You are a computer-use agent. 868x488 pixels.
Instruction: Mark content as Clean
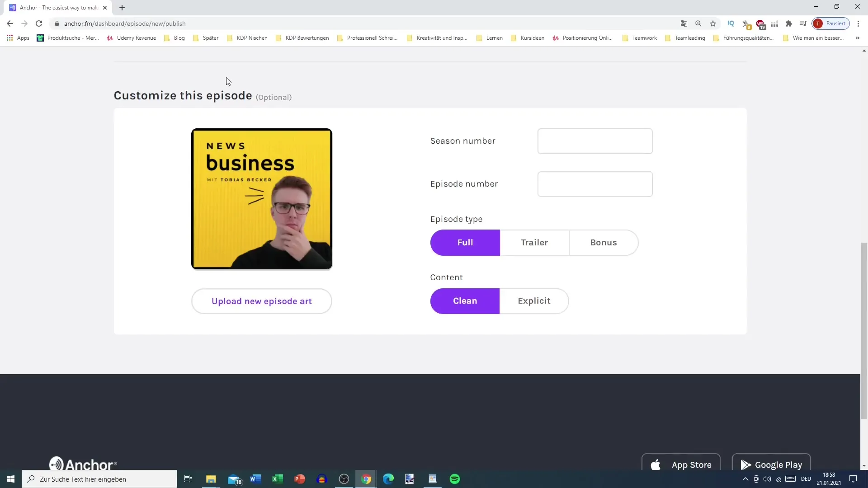click(465, 301)
